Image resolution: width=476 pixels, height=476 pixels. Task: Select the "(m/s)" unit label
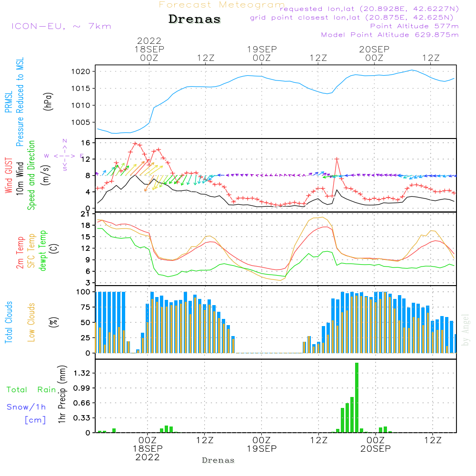pos(46,175)
